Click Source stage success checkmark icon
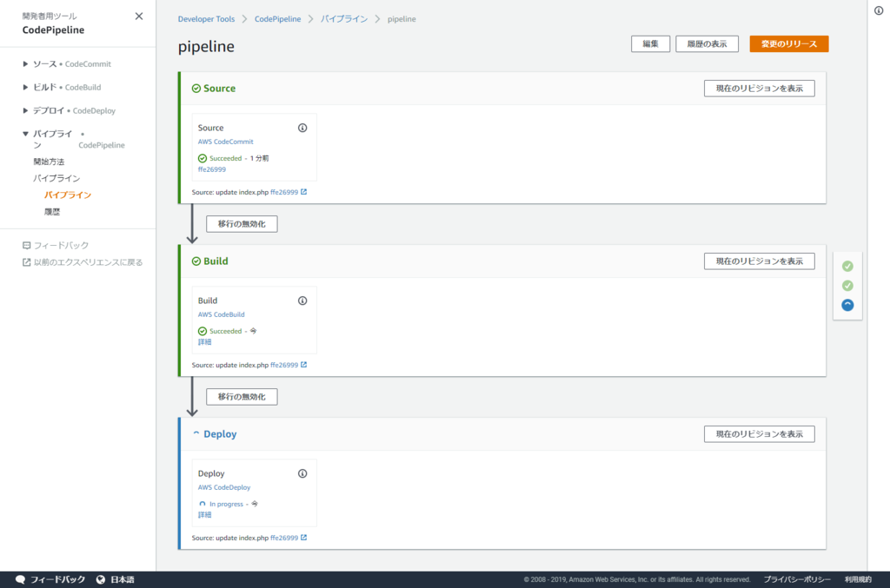Viewport: 890px width, 588px height. click(196, 89)
